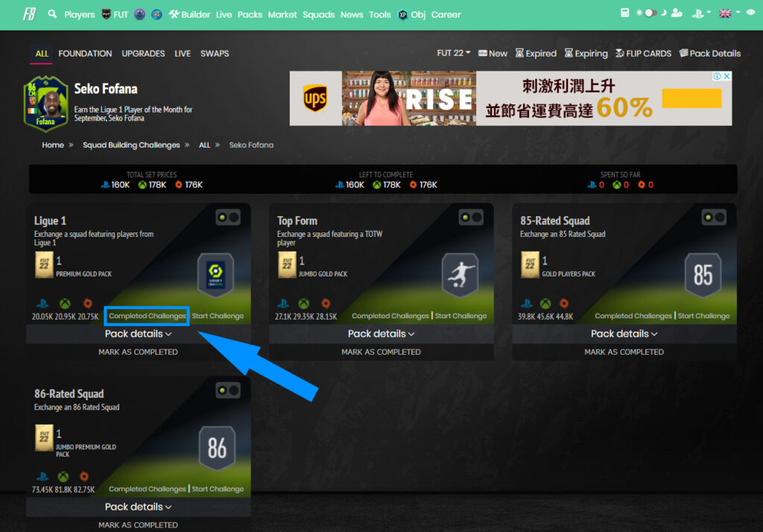Show Expiring challenges filter
Image resolution: width=763 pixels, height=532 pixels.
point(586,54)
